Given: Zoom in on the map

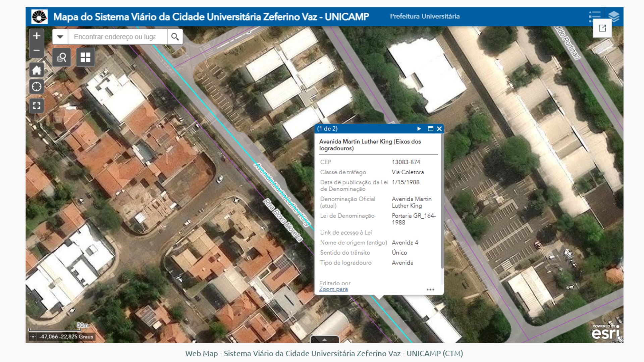Looking at the screenshot, I should click(x=37, y=36).
